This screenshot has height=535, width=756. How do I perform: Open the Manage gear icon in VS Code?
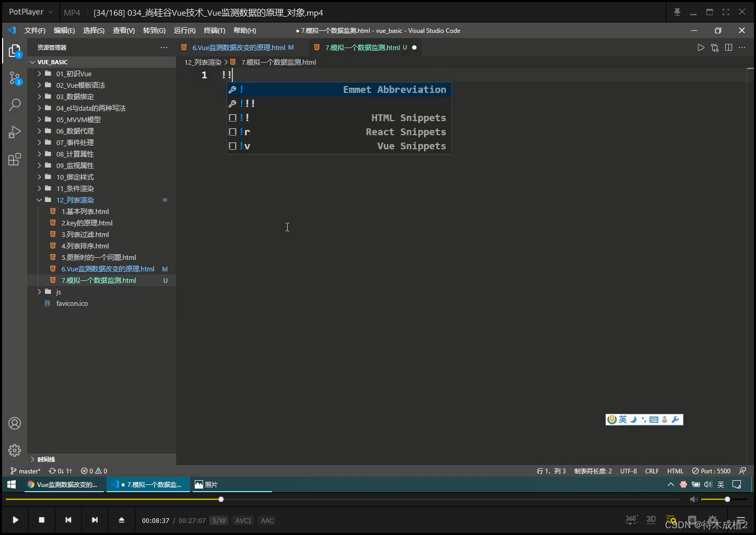point(15,450)
